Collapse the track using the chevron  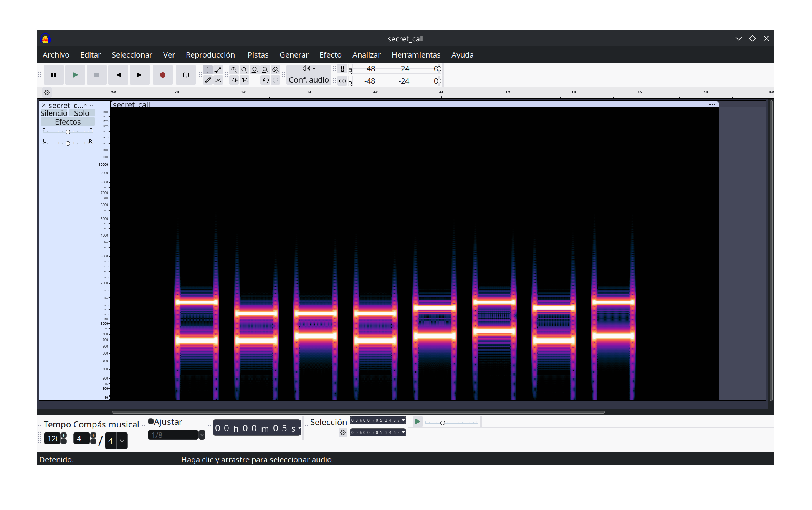pos(85,105)
